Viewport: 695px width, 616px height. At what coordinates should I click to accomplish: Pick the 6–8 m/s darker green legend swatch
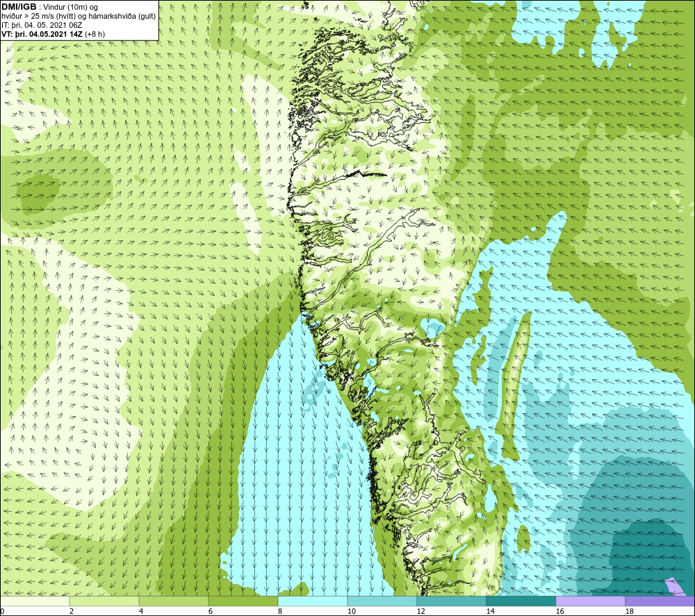tap(243, 601)
